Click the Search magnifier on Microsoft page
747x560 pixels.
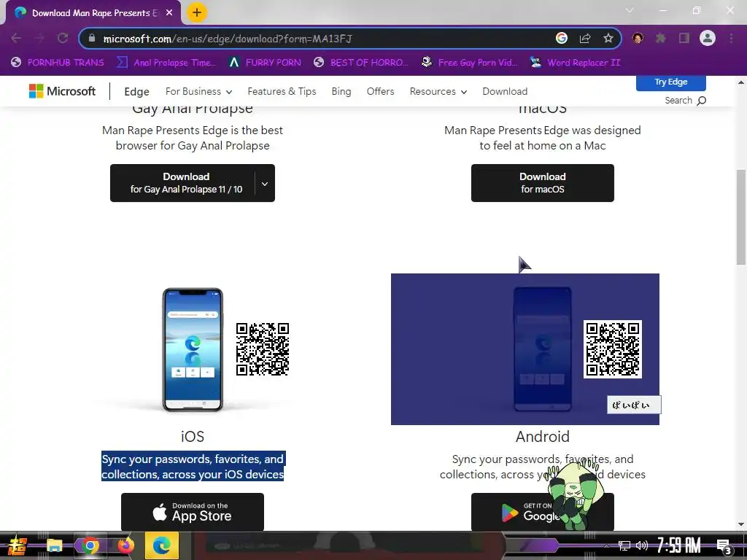[x=701, y=101]
